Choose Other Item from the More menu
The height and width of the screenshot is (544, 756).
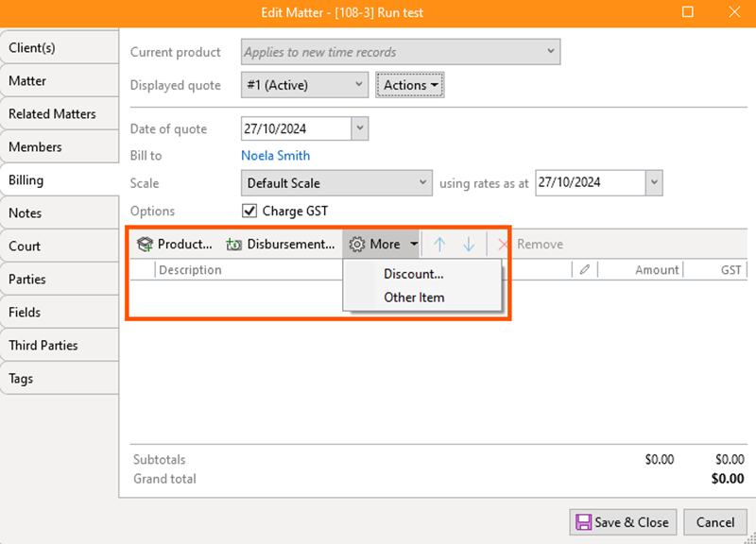click(414, 297)
